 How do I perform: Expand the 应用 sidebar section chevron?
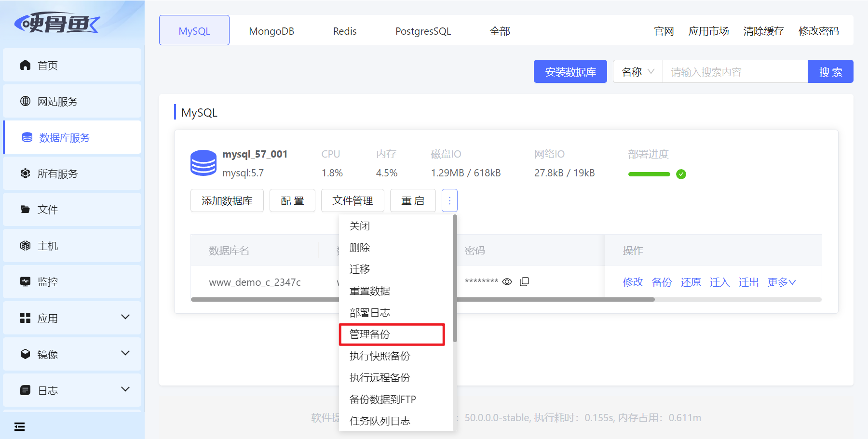125,317
